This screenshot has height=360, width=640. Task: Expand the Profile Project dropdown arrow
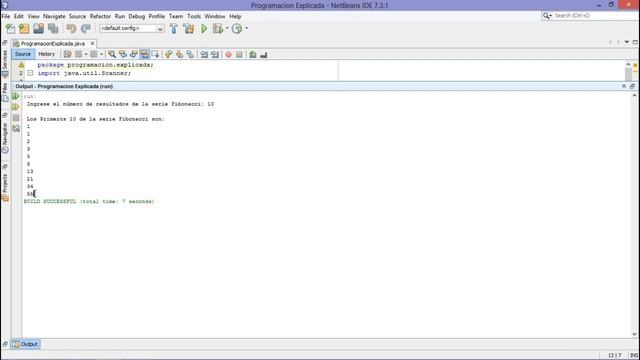point(247,29)
